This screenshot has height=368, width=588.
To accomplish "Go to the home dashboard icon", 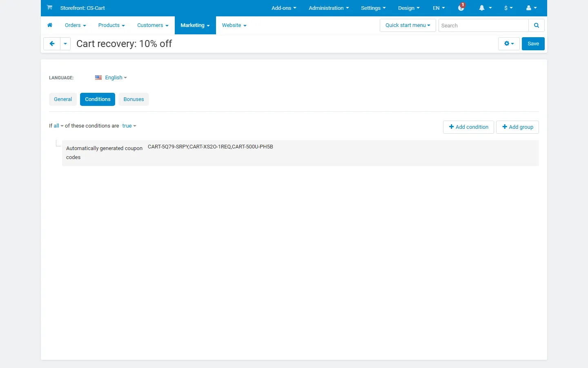I will [50, 25].
